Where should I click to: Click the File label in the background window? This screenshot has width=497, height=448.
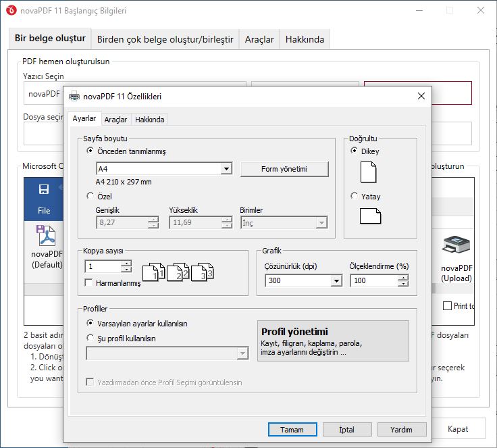(x=44, y=210)
